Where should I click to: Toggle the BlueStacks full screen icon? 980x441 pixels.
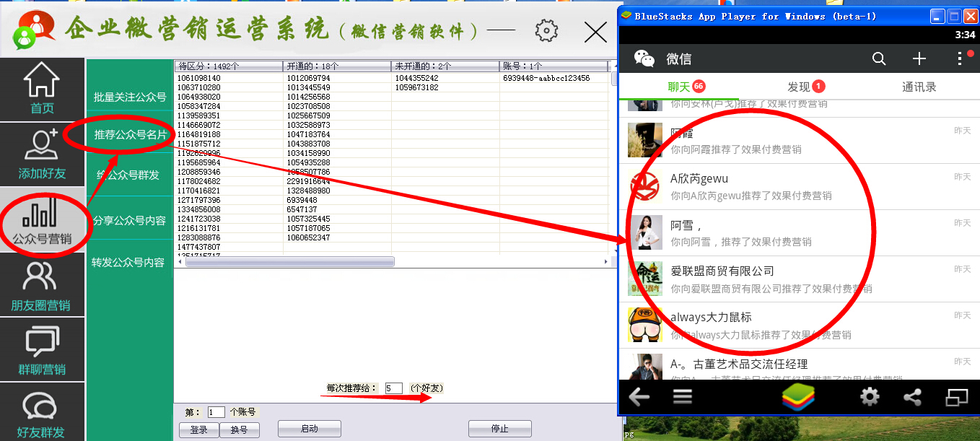956,396
